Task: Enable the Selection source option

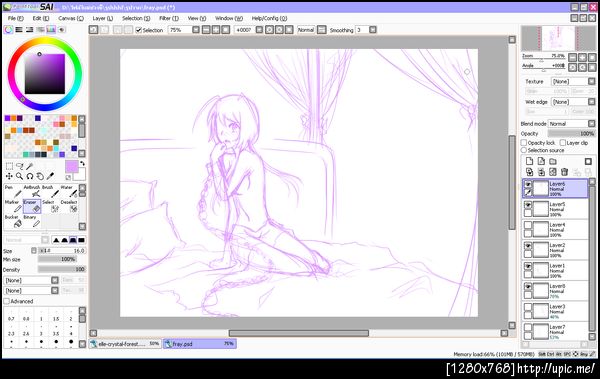Action: click(x=524, y=150)
